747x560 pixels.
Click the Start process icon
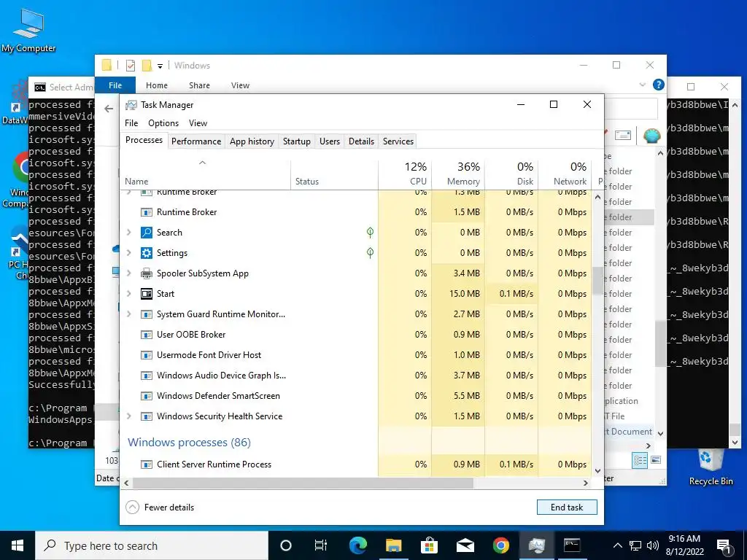(146, 294)
